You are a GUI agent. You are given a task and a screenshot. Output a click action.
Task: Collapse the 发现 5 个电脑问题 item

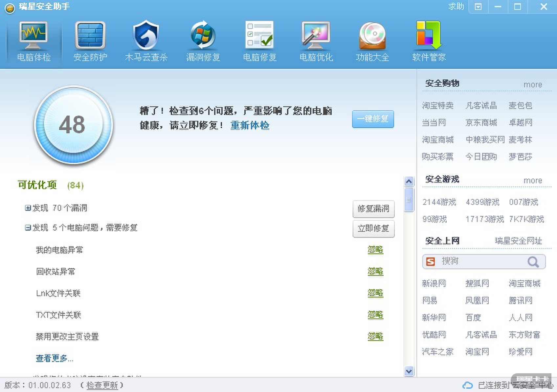tap(28, 228)
